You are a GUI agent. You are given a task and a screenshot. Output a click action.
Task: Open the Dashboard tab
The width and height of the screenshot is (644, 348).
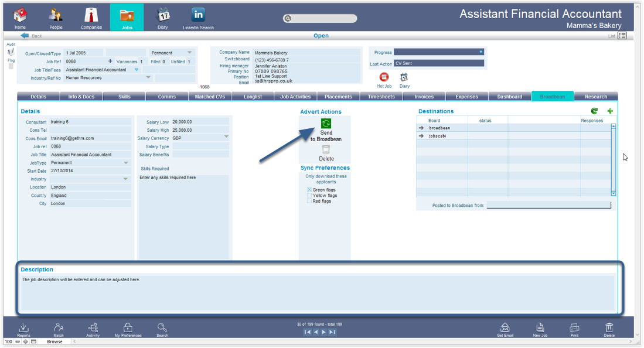[510, 97]
